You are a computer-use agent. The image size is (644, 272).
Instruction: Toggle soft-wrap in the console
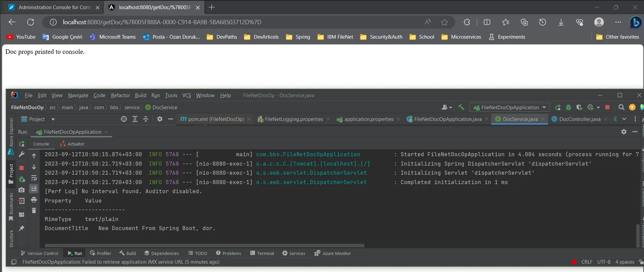click(34, 178)
